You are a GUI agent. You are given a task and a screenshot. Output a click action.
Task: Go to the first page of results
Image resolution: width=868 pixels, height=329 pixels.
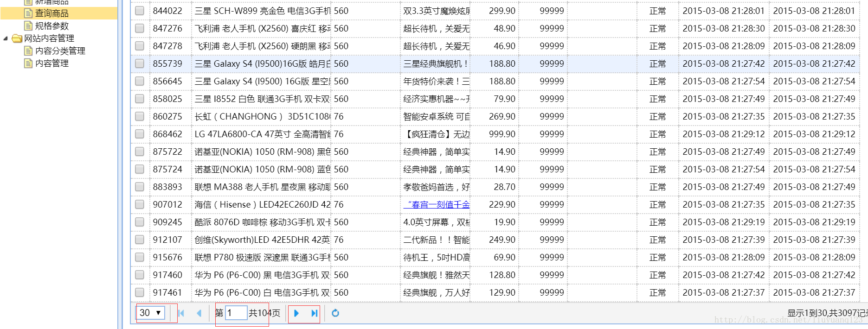click(x=181, y=313)
